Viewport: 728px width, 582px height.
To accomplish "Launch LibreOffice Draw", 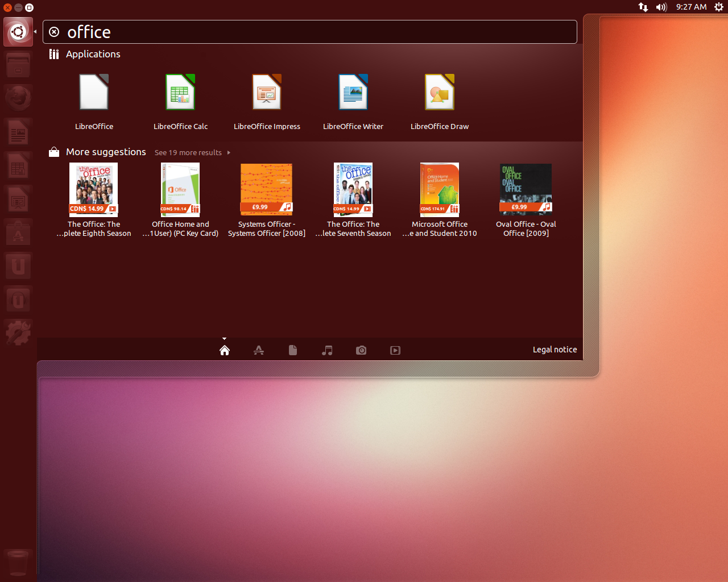I will (440, 92).
